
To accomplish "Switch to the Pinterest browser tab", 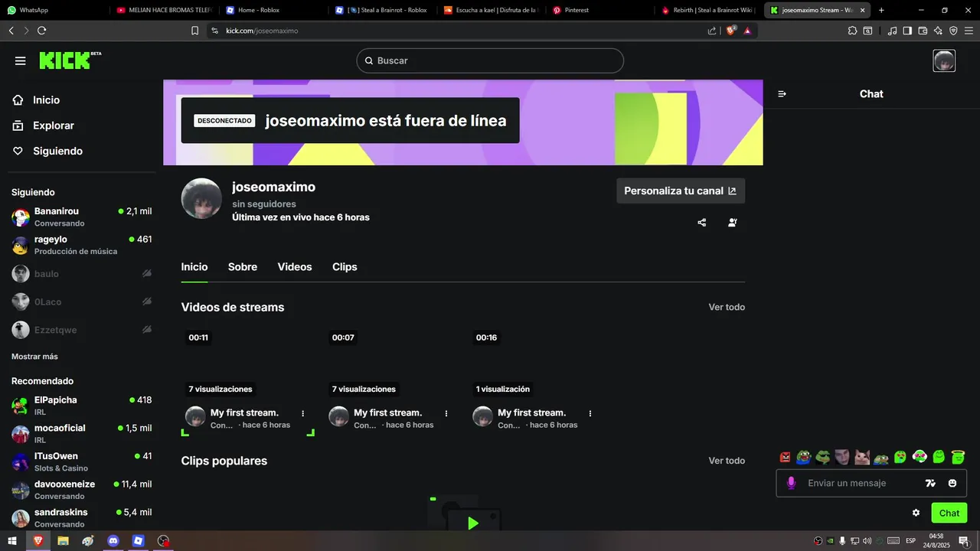I will tap(600, 10).
